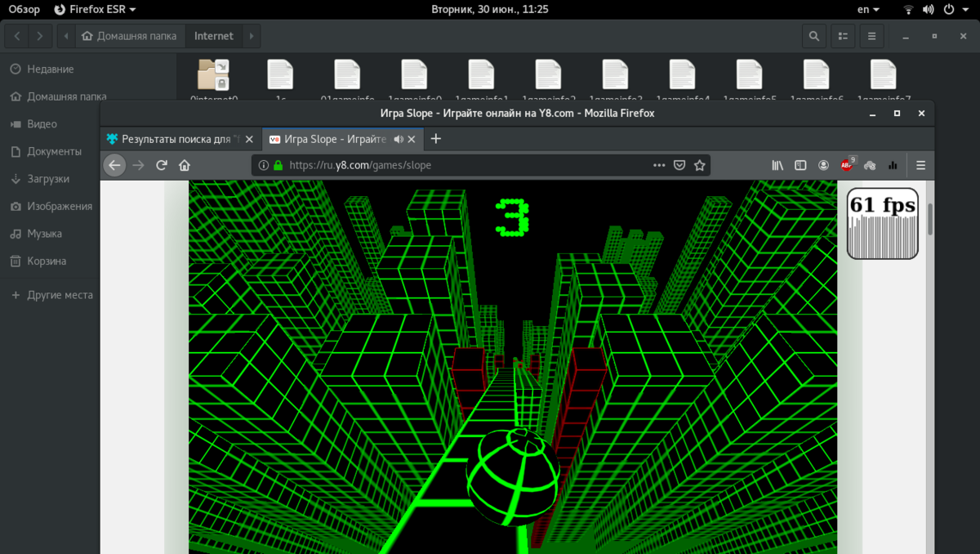
Task: Open Обзор activities overview
Action: (24, 9)
